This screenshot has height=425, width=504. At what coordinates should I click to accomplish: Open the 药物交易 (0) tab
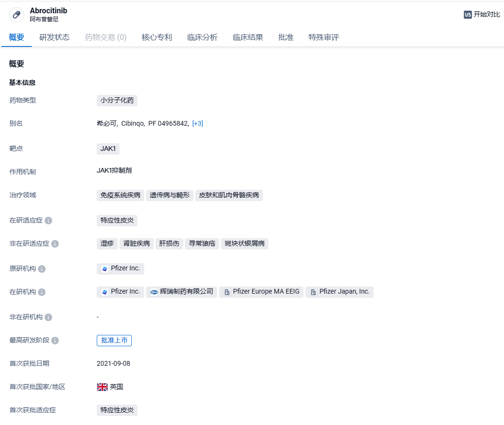click(x=105, y=37)
